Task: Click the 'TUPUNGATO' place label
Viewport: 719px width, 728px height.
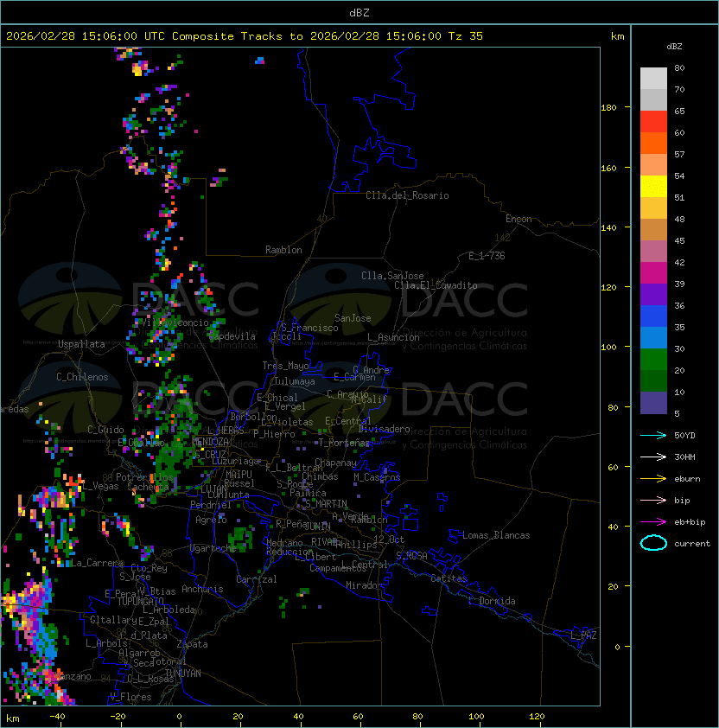Action: pos(140,602)
